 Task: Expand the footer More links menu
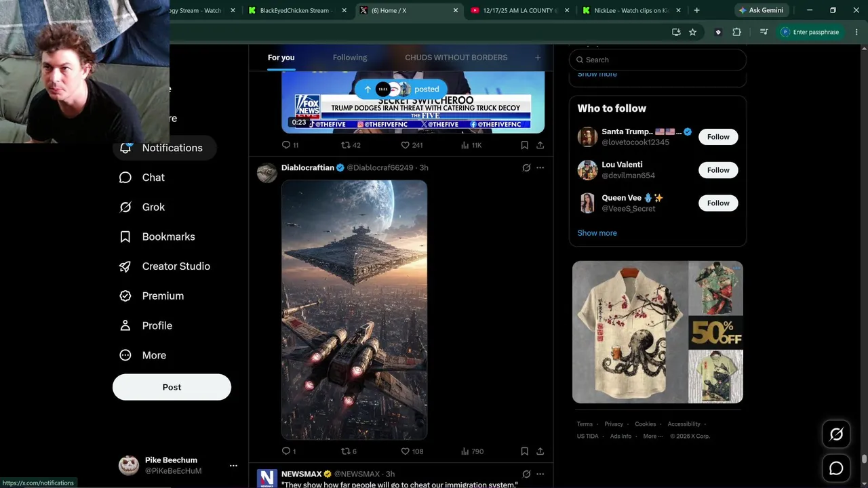click(652, 436)
